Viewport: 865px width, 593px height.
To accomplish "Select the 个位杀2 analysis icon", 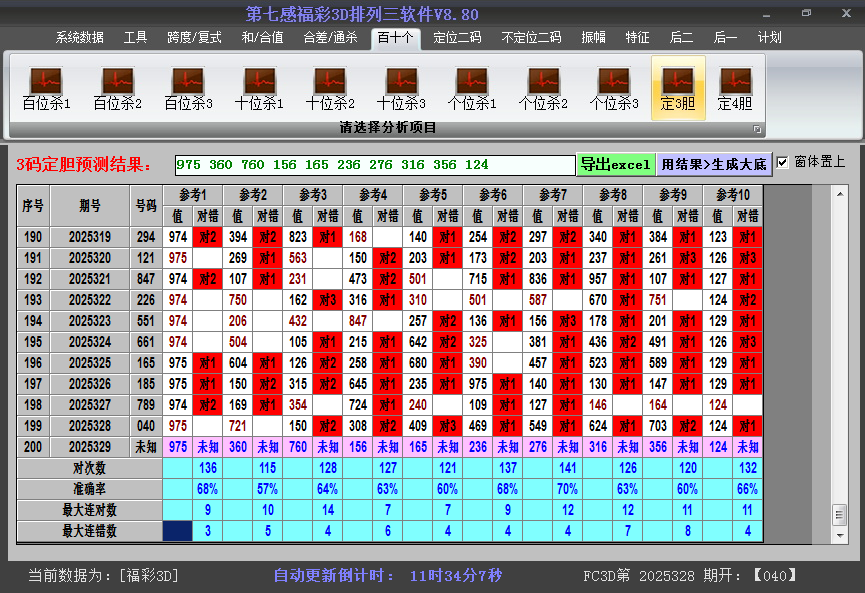I will tap(542, 85).
